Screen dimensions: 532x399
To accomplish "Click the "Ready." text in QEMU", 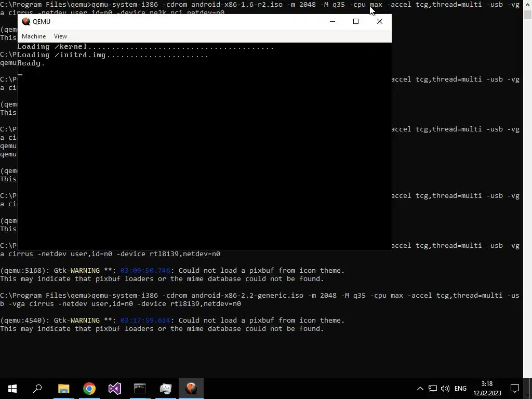I will (31, 63).
